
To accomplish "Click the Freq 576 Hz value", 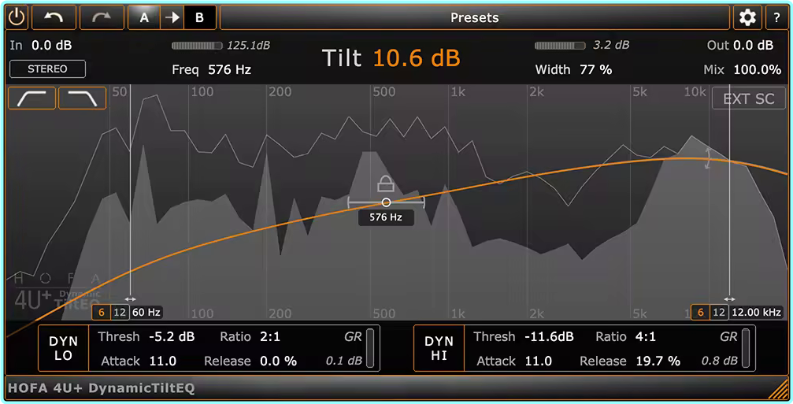I will pyautogui.click(x=230, y=69).
